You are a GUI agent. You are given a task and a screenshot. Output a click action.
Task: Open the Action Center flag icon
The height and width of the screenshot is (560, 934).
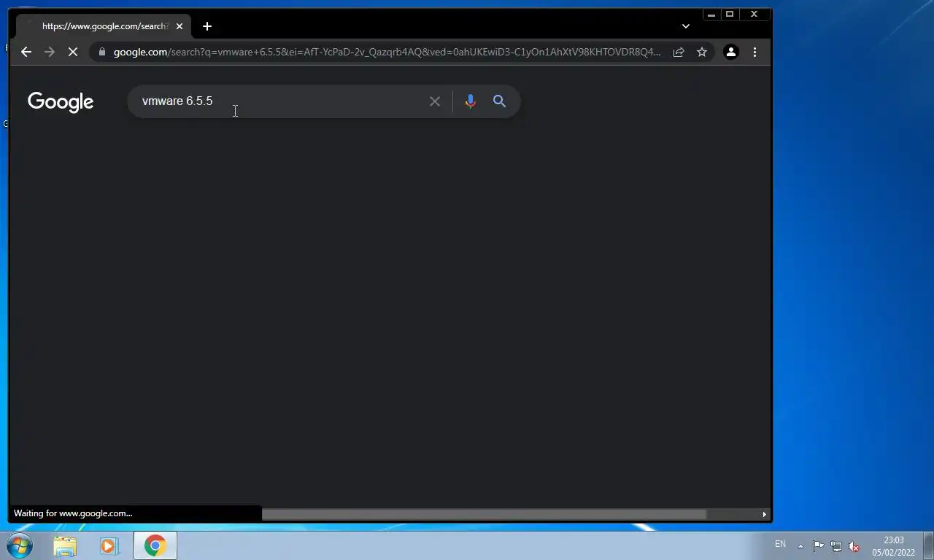pyautogui.click(x=818, y=545)
